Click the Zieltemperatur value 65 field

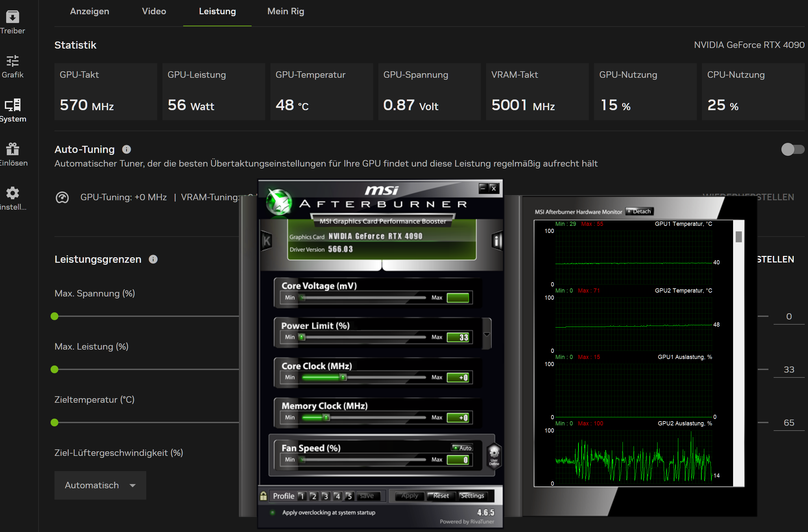(x=789, y=422)
